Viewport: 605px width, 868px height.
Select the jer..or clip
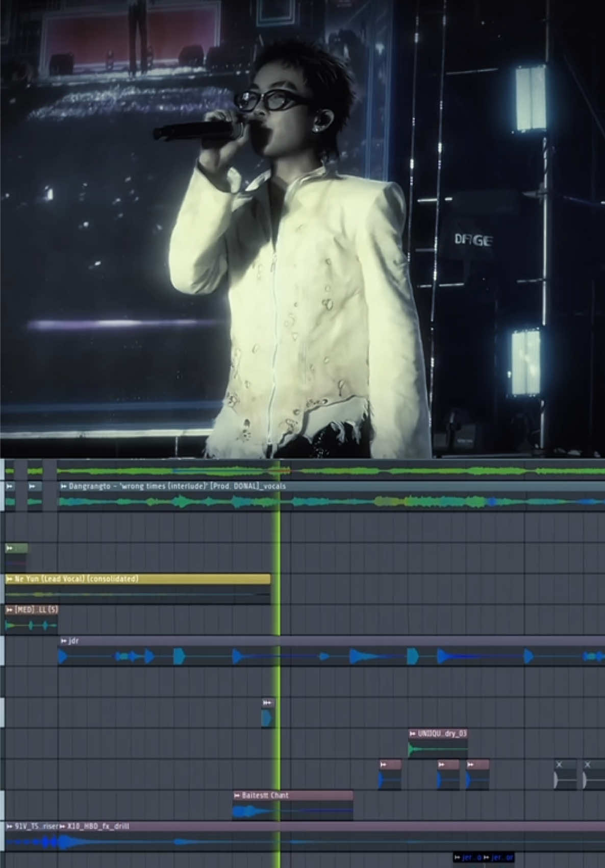point(498,857)
